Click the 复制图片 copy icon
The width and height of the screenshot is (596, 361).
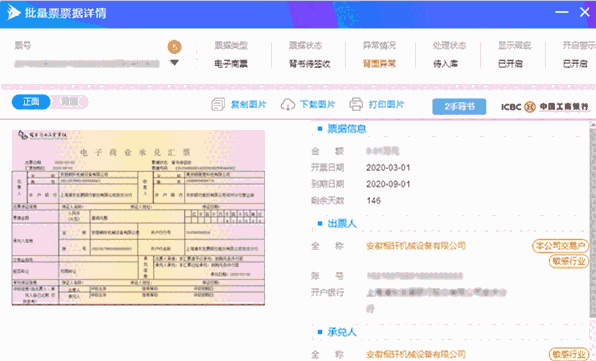pyautogui.click(x=218, y=104)
